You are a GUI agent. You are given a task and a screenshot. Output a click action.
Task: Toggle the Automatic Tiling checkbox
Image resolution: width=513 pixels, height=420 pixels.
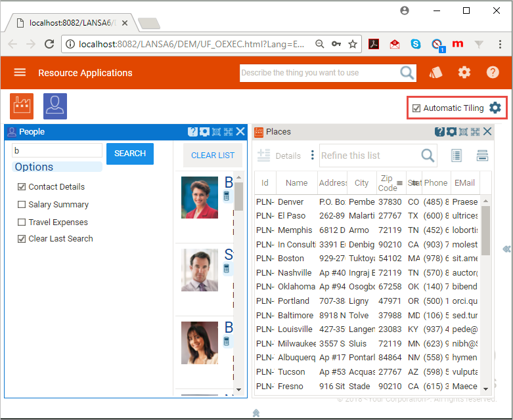tap(416, 108)
